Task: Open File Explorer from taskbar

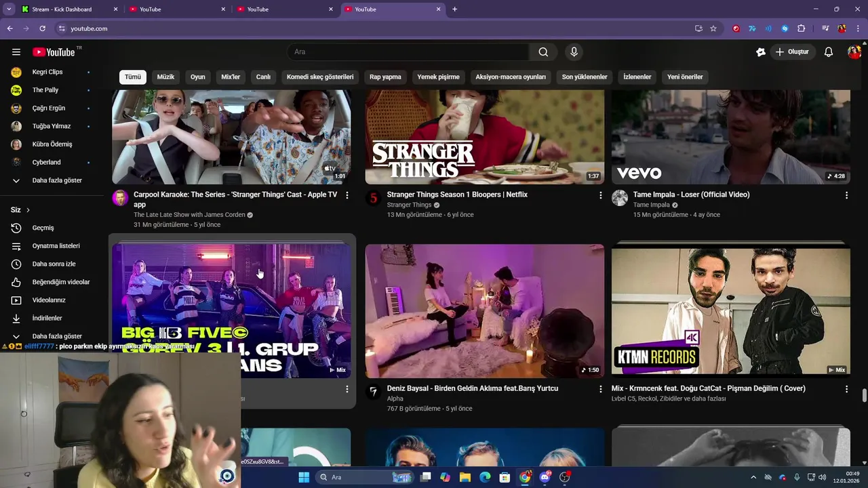Action: [465, 477]
